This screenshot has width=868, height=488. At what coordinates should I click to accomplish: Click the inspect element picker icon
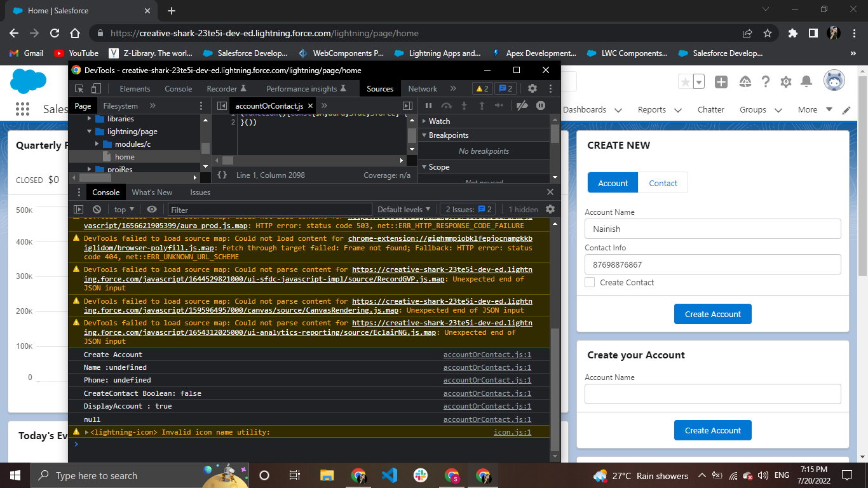click(79, 89)
